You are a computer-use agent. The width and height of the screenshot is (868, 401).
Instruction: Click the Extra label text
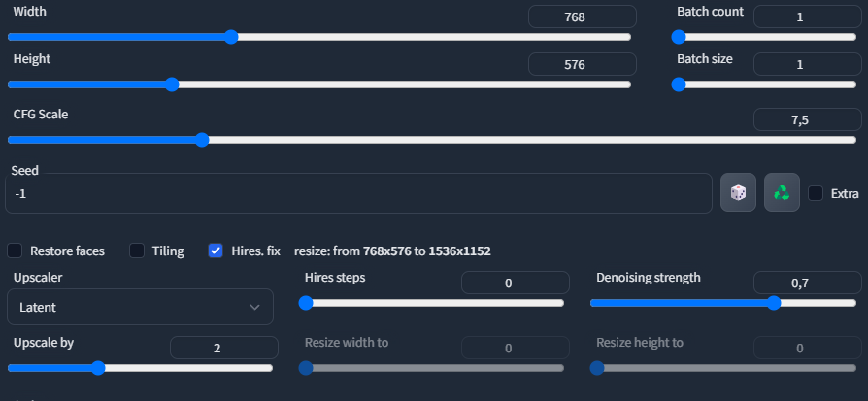click(x=845, y=193)
